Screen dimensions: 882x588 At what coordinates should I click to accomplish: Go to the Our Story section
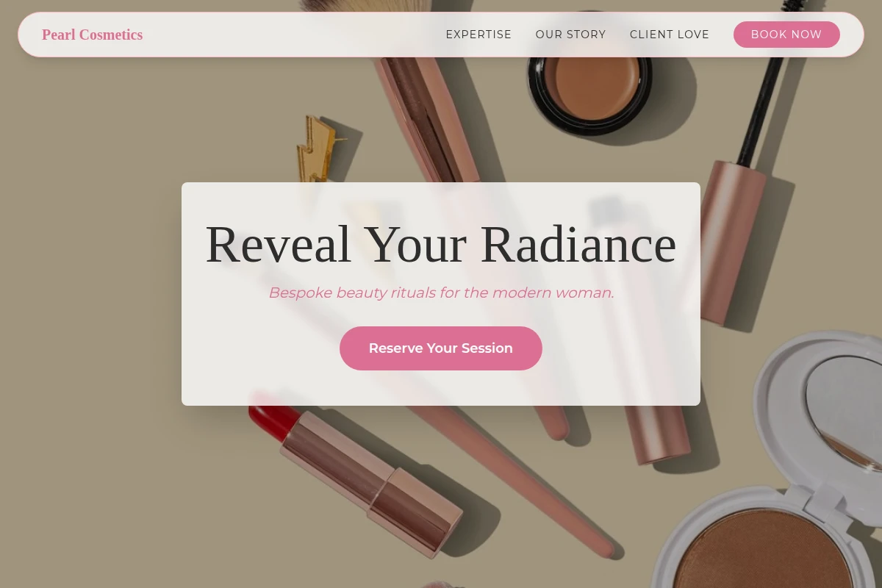point(571,35)
